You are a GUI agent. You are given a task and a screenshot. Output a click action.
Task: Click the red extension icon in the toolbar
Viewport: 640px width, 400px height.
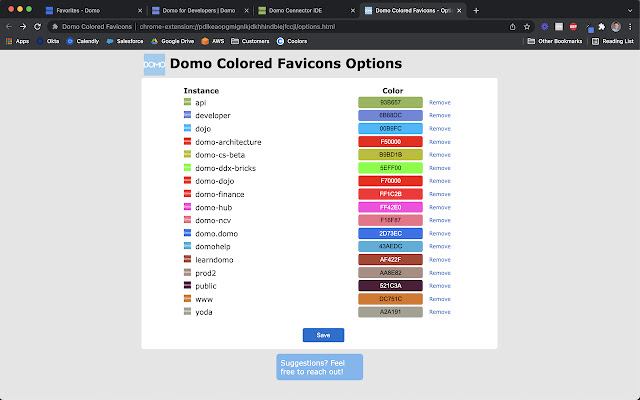[x=573, y=27]
